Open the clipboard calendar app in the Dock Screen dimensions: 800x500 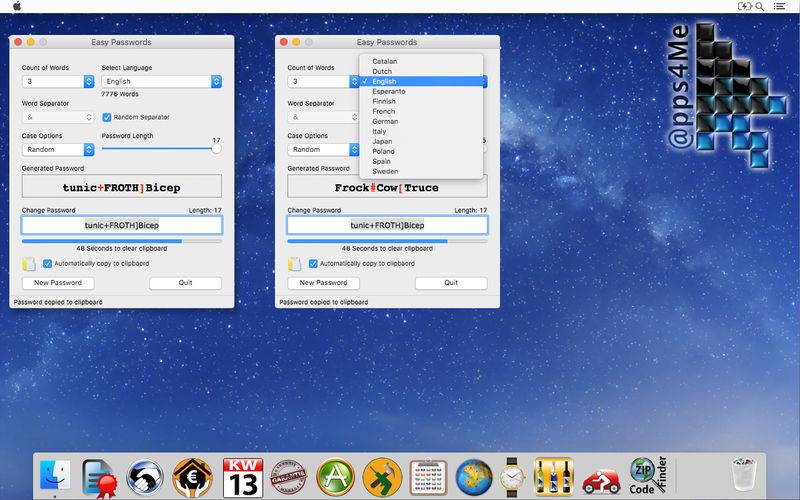pyautogui.click(x=429, y=478)
